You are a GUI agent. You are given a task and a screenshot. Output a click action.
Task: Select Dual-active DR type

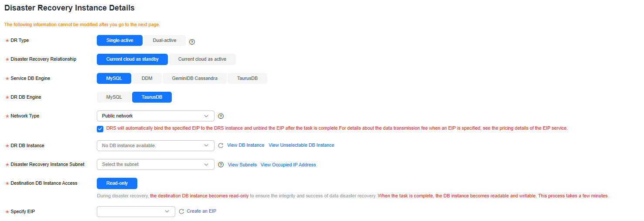pyautogui.click(x=165, y=40)
